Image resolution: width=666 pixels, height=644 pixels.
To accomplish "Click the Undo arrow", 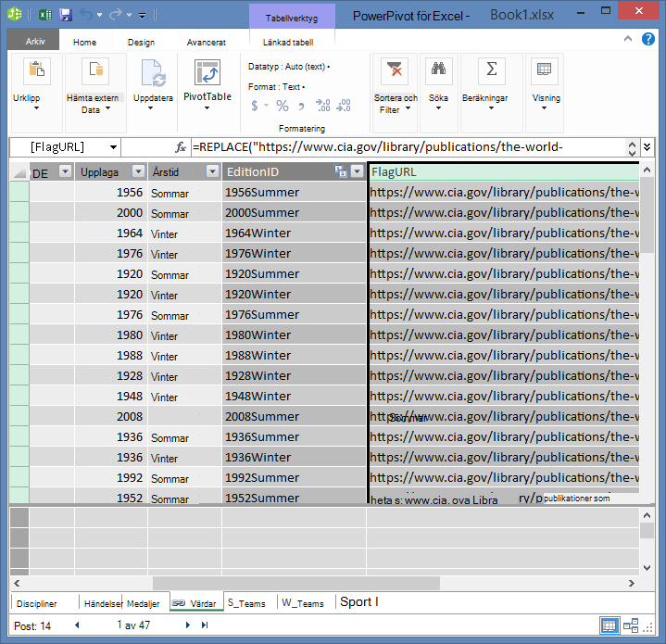I will (x=86, y=15).
